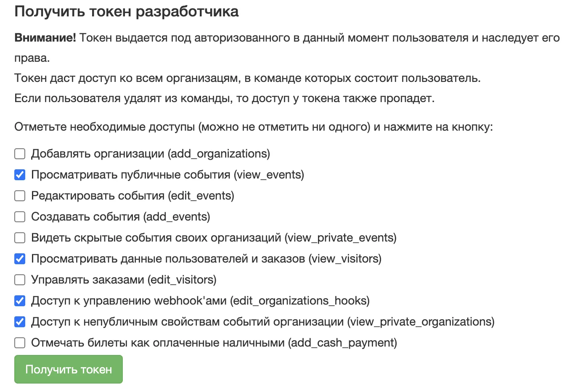Viewport: 588px width, 389px height.
Task: Tick the add_cash_payment checkbox
Action: coord(20,343)
